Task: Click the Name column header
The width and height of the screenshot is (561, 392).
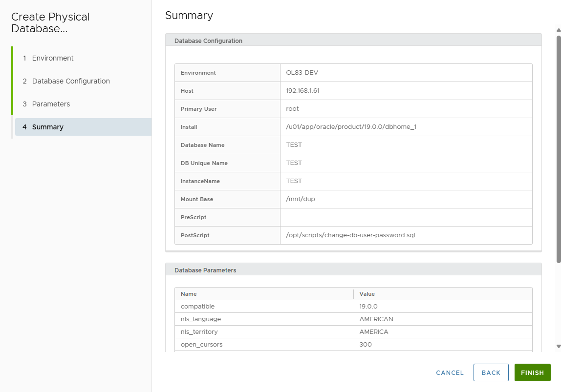Action: point(189,294)
